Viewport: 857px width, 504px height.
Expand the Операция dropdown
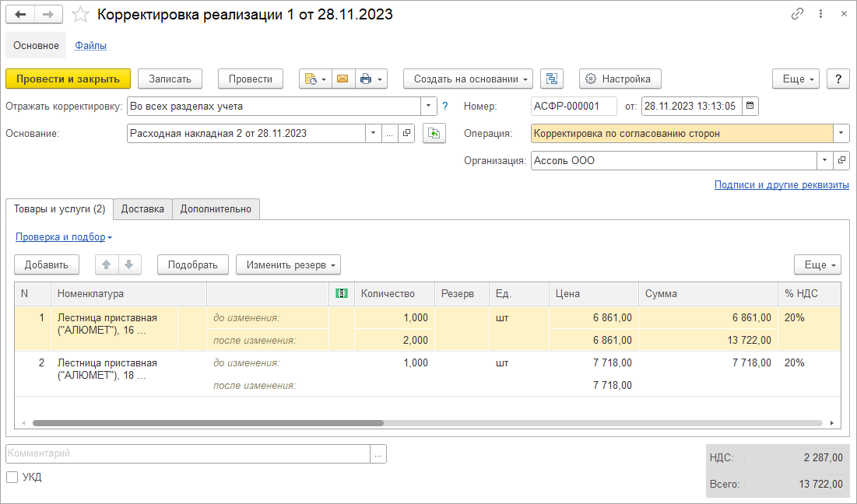841,133
